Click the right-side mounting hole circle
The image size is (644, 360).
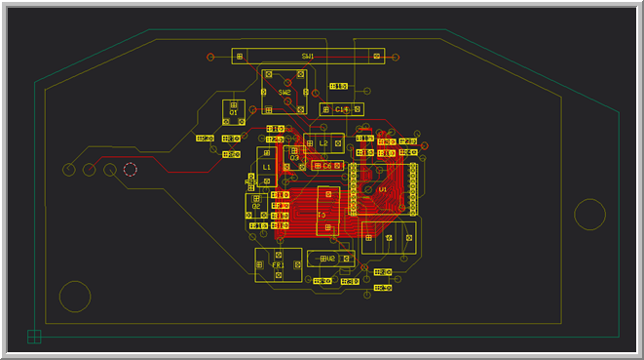coord(589,215)
